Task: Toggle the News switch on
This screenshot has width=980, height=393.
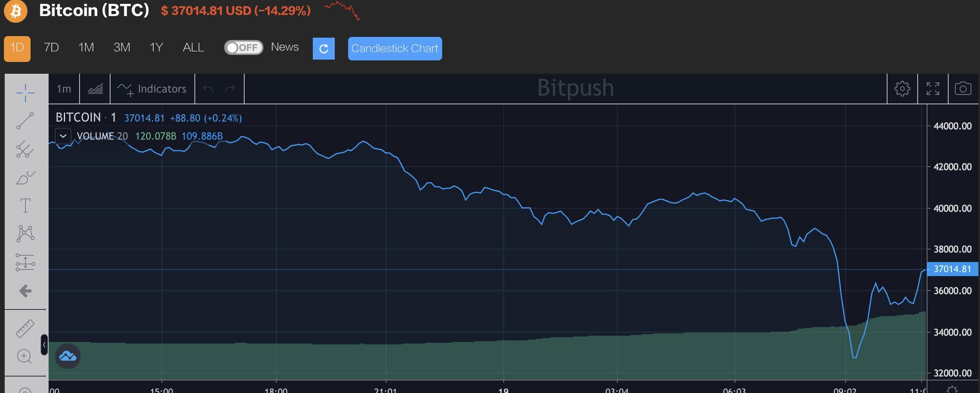Action: pyautogui.click(x=243, y=48)
